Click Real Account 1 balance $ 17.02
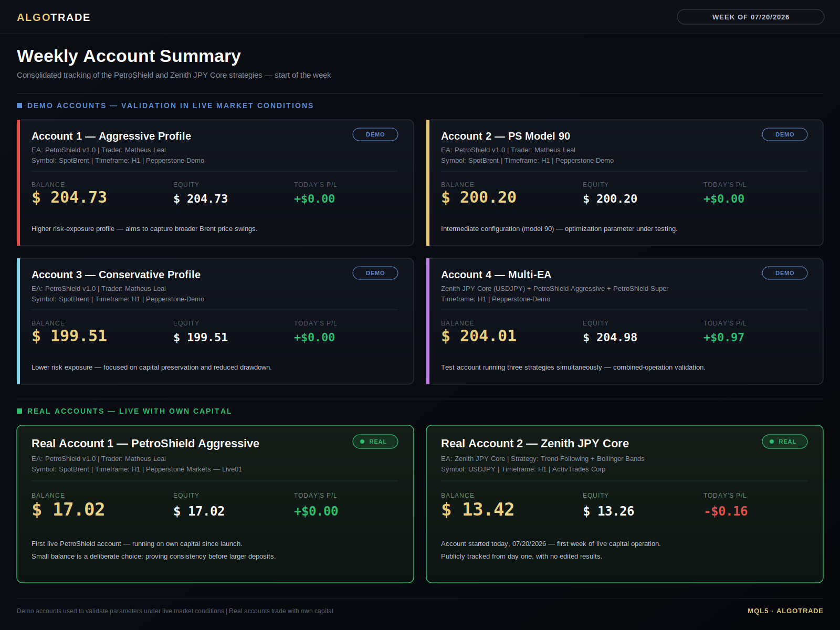 click(x=68, y=509)
